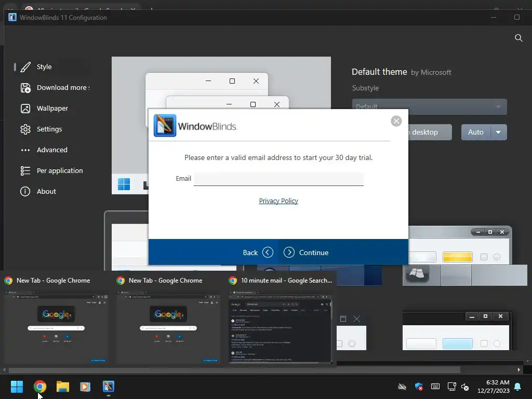
Task: Click the Download more disk icon
Action: pyautogui.click(x=25, y=88)
